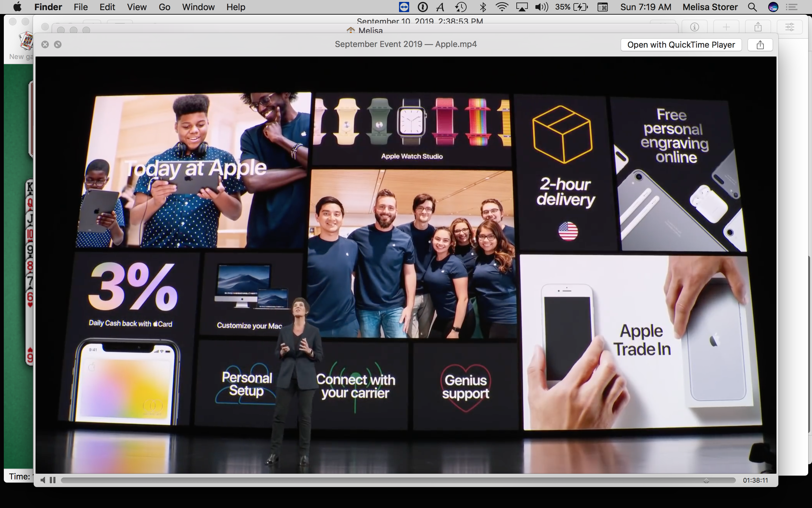Open the Bluetooth status menu
Image resolution: width=812 pixels, height=508 pixels.
[483, 7]
